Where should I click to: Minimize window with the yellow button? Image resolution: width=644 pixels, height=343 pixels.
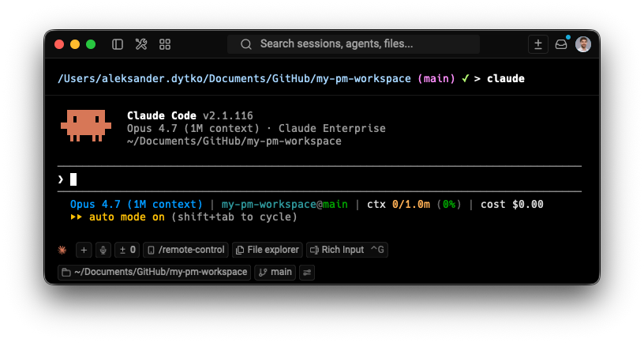point(75,44)
